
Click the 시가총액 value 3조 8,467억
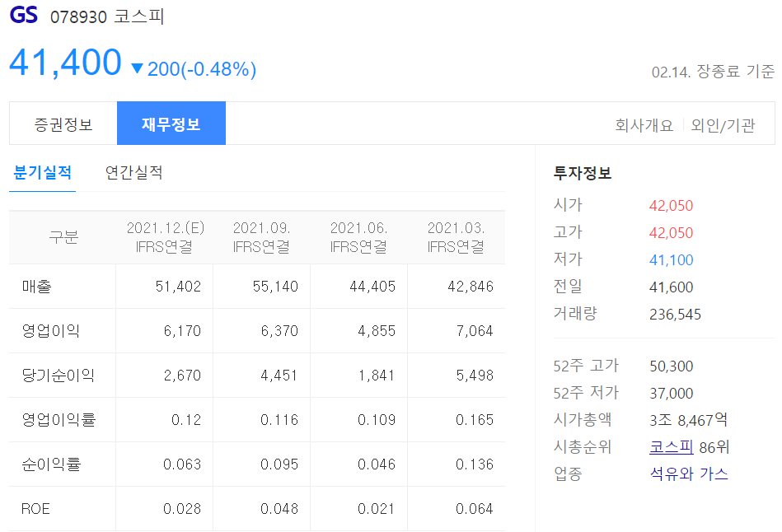pos(688,420)
